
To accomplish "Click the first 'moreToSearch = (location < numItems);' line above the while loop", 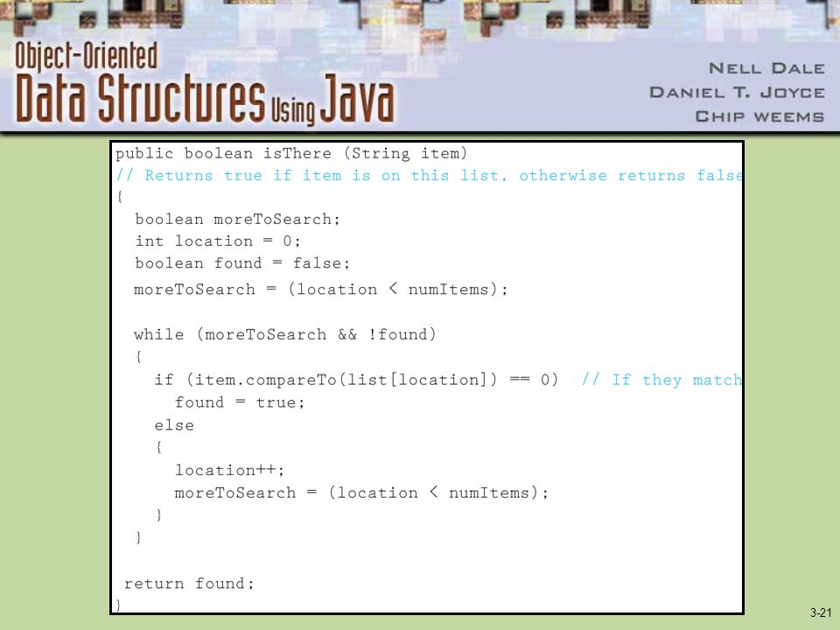I will [321, 290].
